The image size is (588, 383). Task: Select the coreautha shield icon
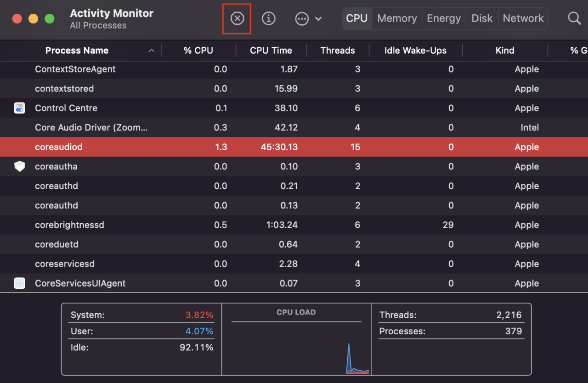pyautogui.click(x=19, y=166)
